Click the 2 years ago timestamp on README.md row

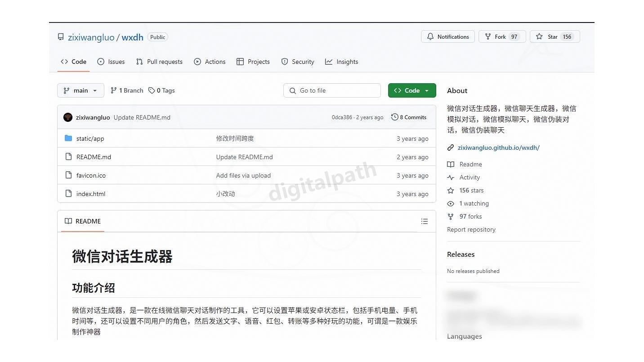pos(412,157)
